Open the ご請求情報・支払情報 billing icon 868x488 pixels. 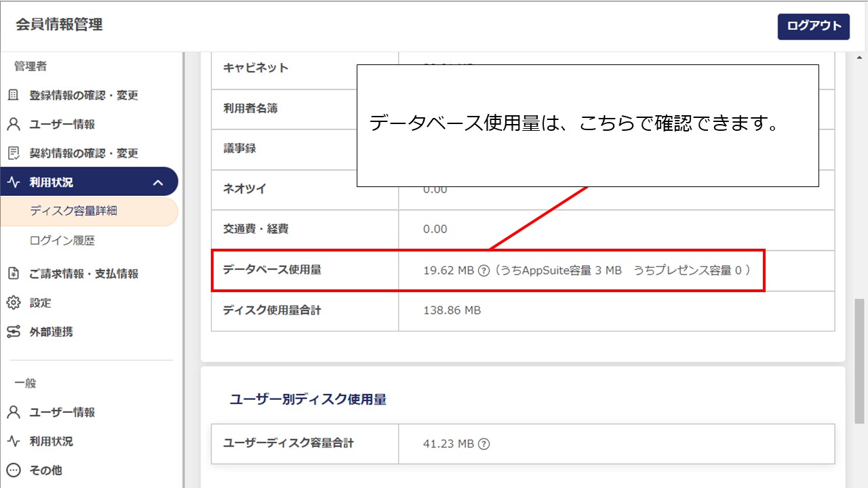15,274
